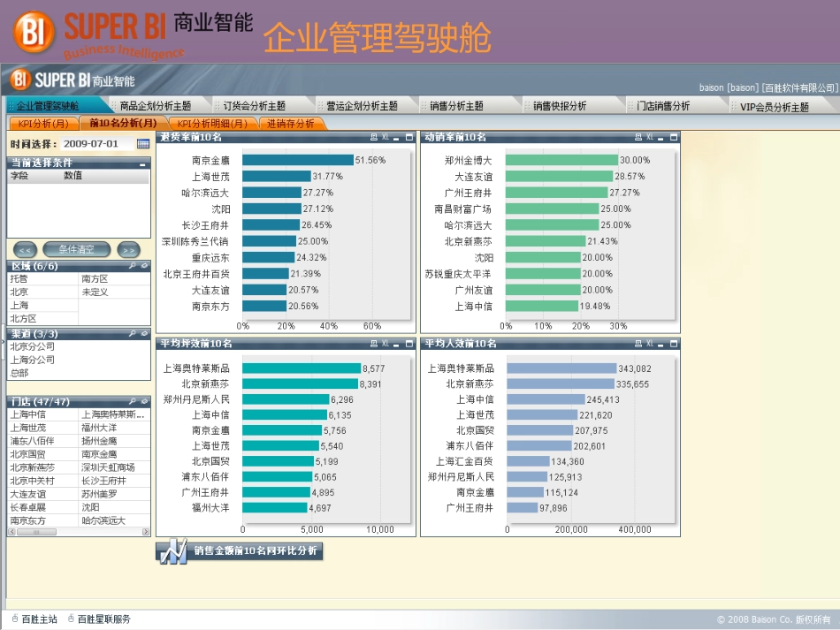The height and width of the screenshot is (630, 840).
Task: Select 上海分公司 in the 渠道 list
Action: pyautogui.click(x=79, y=360)
